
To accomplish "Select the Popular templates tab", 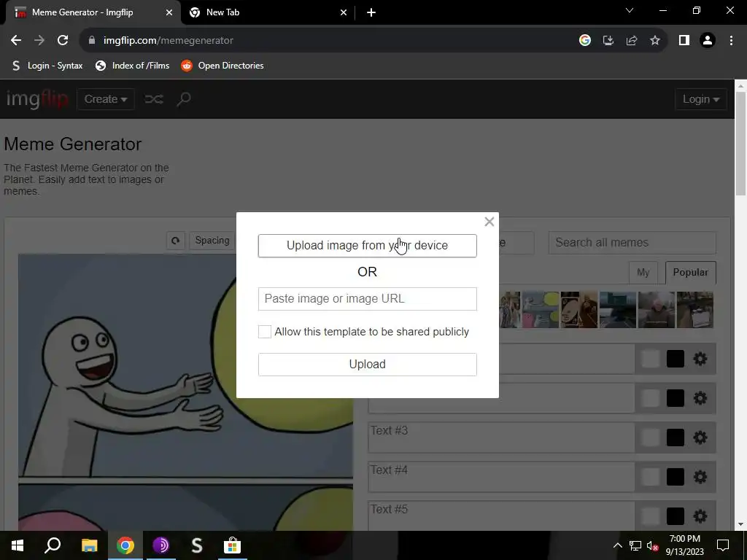I will pos(690,273).
